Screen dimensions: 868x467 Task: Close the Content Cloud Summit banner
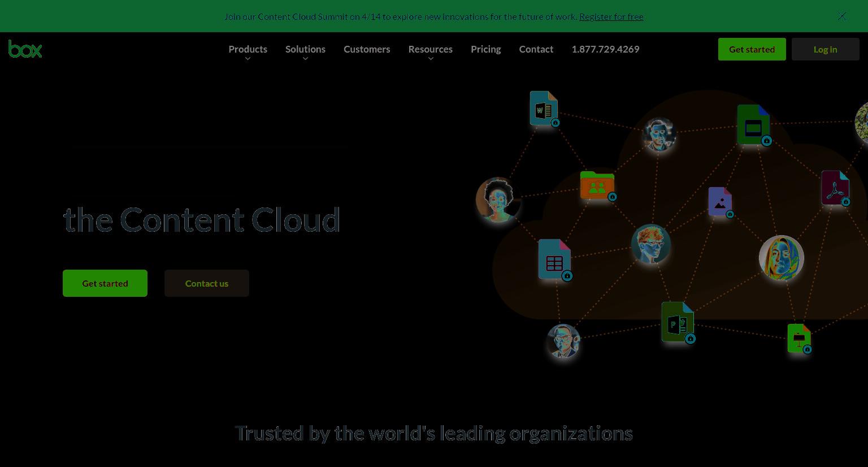(x=842, y=16)
